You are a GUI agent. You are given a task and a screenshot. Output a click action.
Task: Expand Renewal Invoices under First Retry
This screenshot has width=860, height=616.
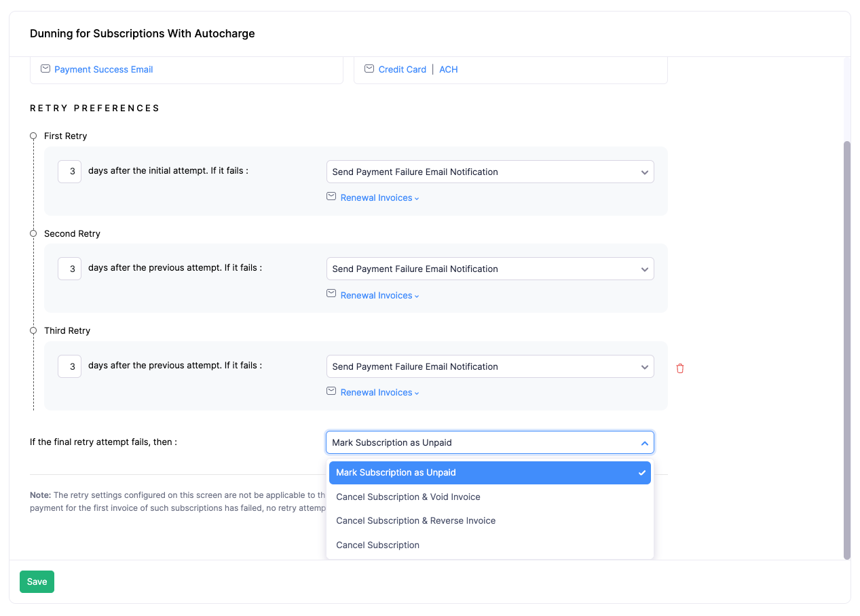coord(379,198)
